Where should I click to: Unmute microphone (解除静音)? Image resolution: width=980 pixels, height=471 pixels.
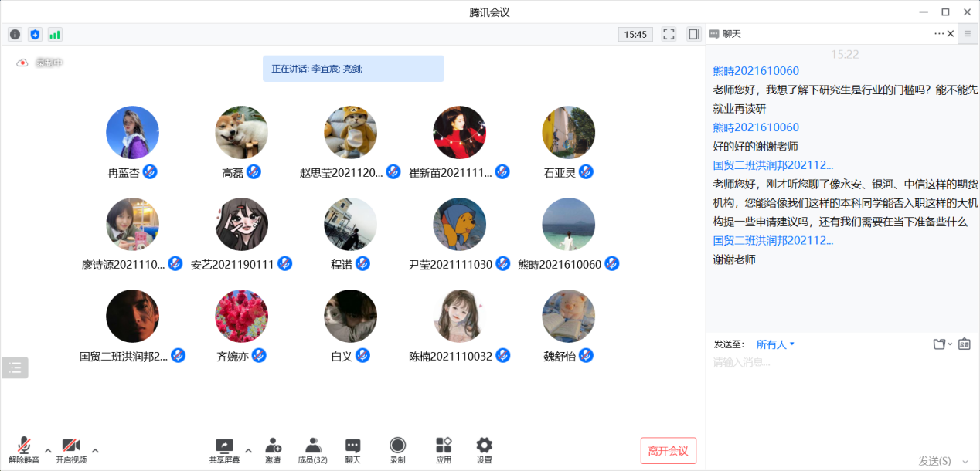tap(24, 450)
